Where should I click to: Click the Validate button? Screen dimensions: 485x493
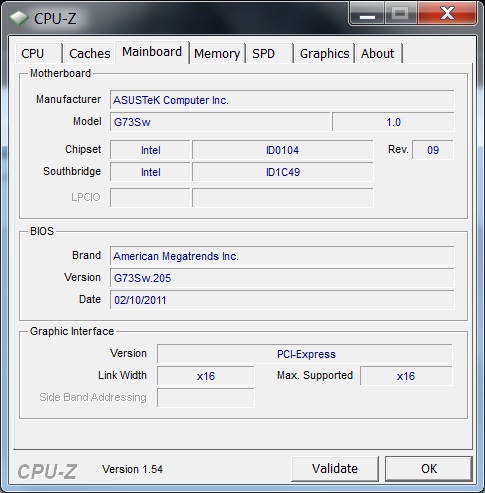tap(335, 469)
